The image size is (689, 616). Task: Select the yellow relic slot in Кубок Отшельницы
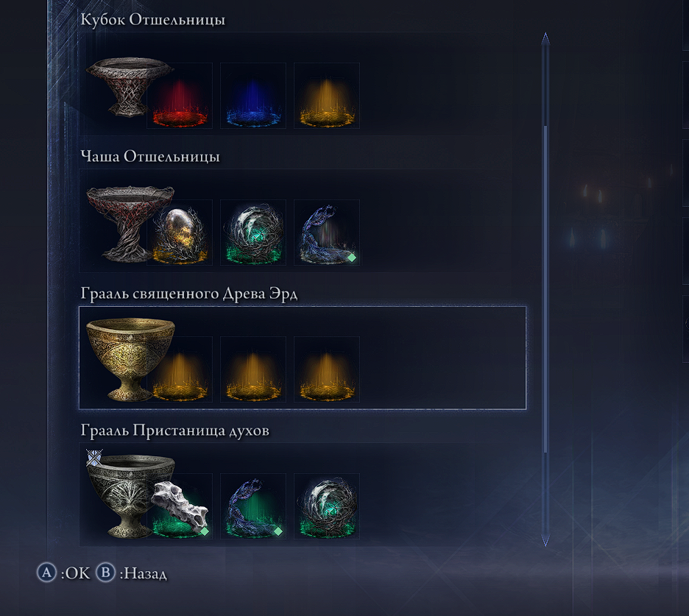(x=327, y=96)
